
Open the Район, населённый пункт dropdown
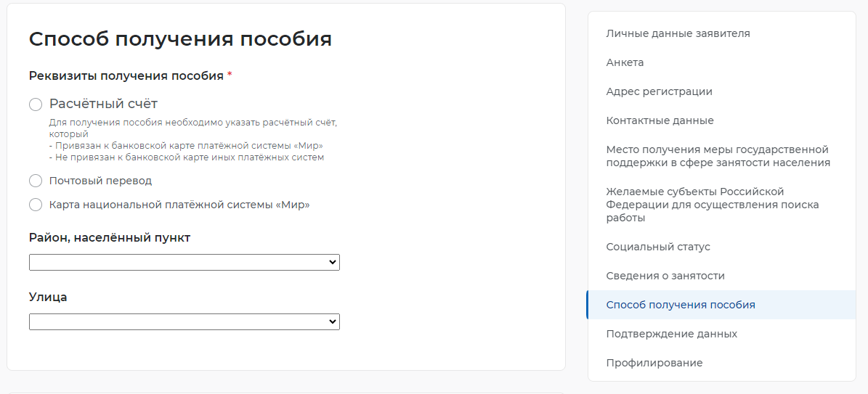[x=184, y=262]
